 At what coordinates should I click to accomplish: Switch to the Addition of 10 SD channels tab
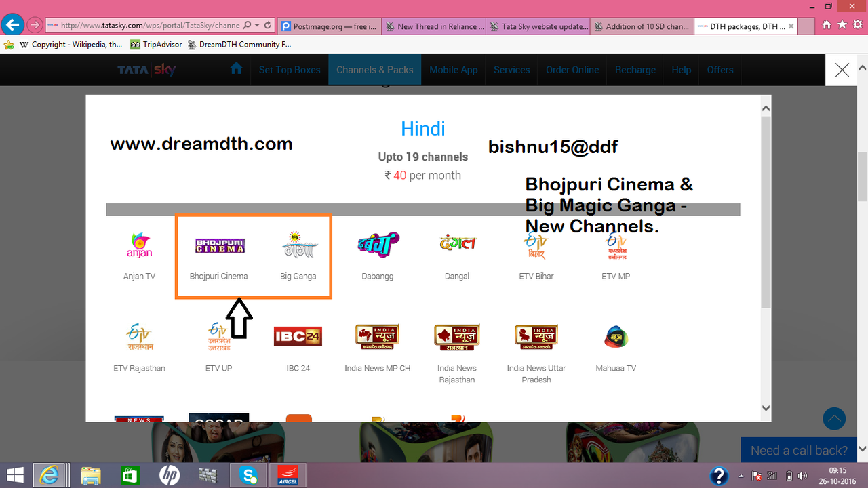(x=643, y=26)
